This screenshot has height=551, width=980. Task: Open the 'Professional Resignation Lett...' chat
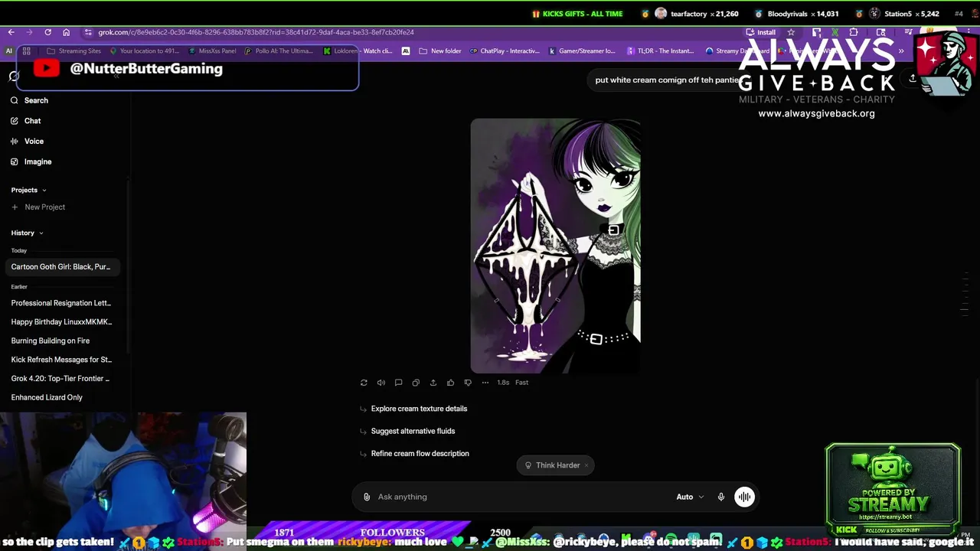coord(61,303)
